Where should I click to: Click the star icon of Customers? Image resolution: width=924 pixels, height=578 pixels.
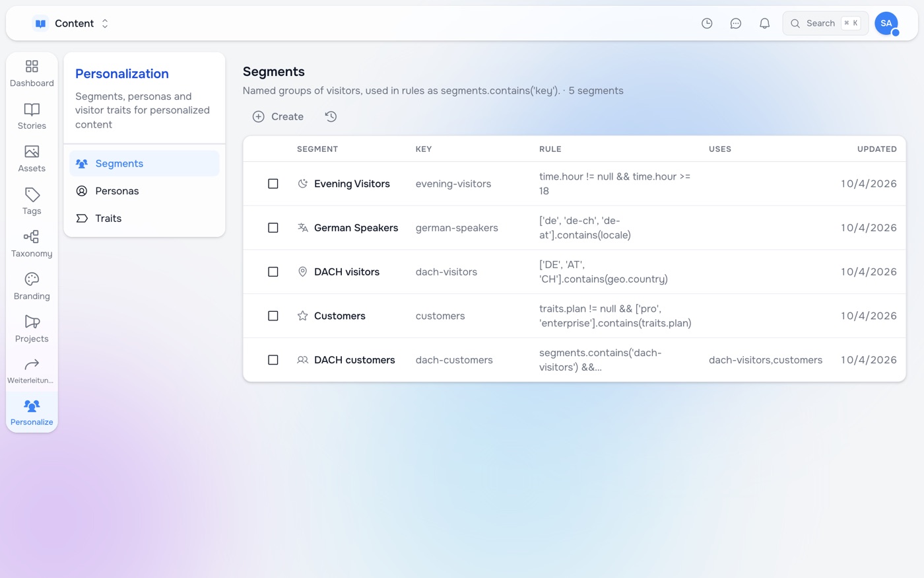303,316
